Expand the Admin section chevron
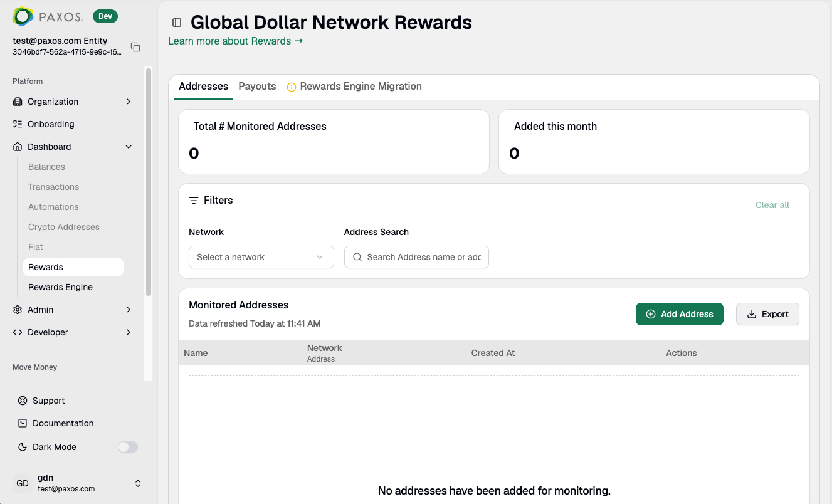This screenshot has height=504, width=832. 129,310
